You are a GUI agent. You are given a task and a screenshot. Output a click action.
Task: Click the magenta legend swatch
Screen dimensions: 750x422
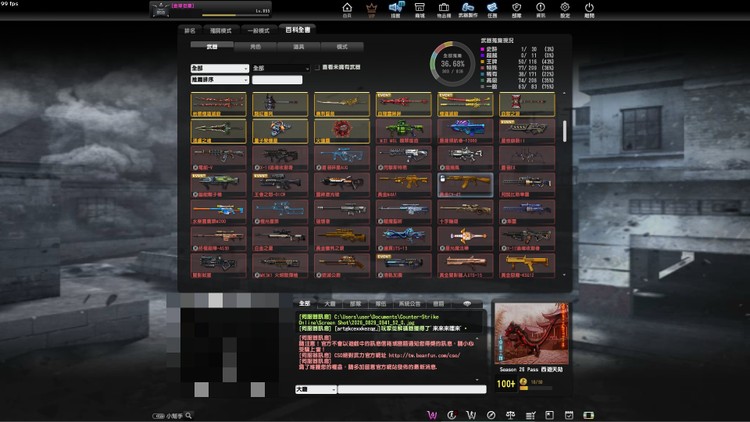[483, 49]
